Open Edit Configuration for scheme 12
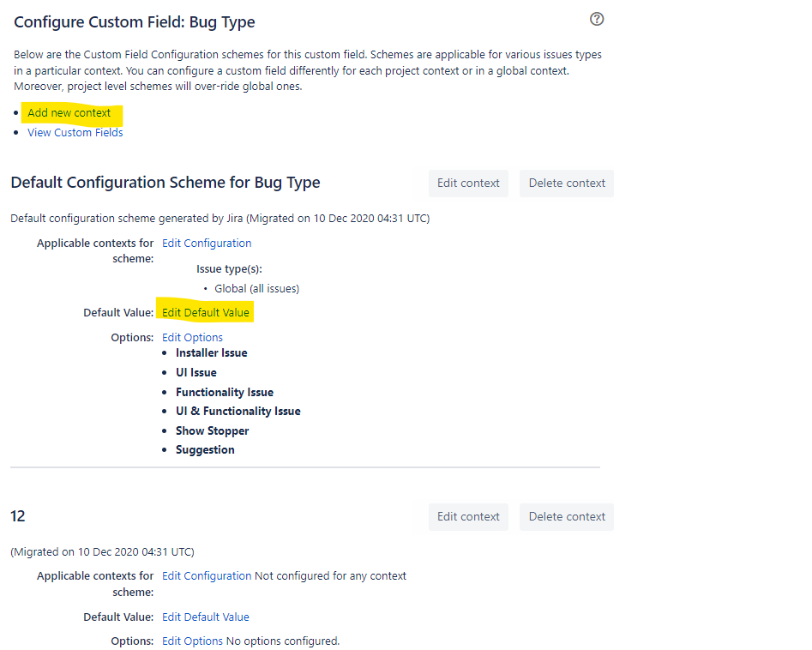Viewport: 812px width, 650px height. (206, 575)
